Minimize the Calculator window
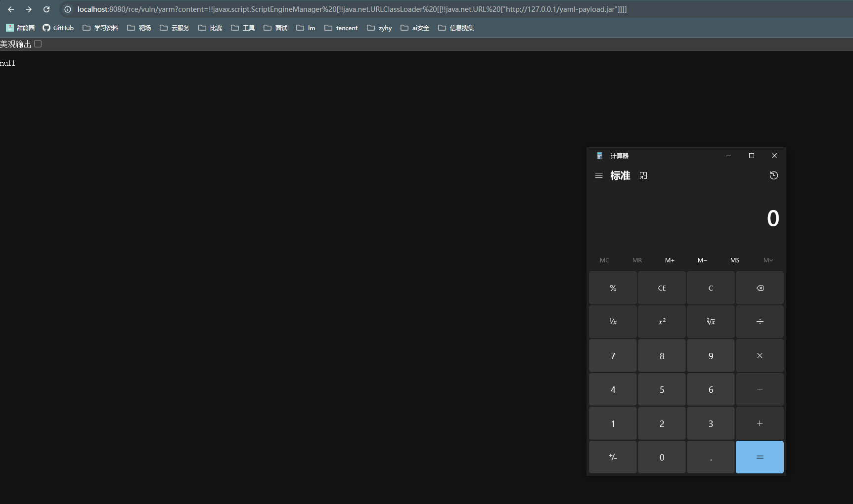Screen dimensions: 853x504 pos(728,156)
